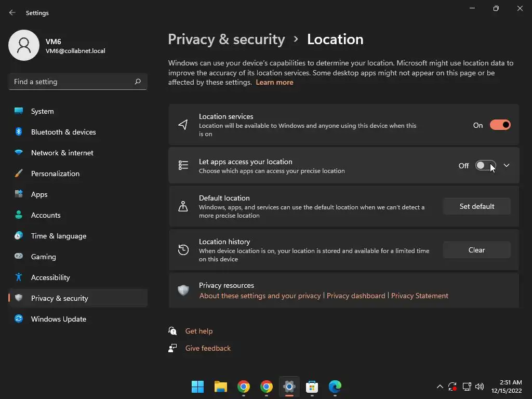Clear the location history
The width and height of the screenshot is (532, 399).
coord(476,250)
